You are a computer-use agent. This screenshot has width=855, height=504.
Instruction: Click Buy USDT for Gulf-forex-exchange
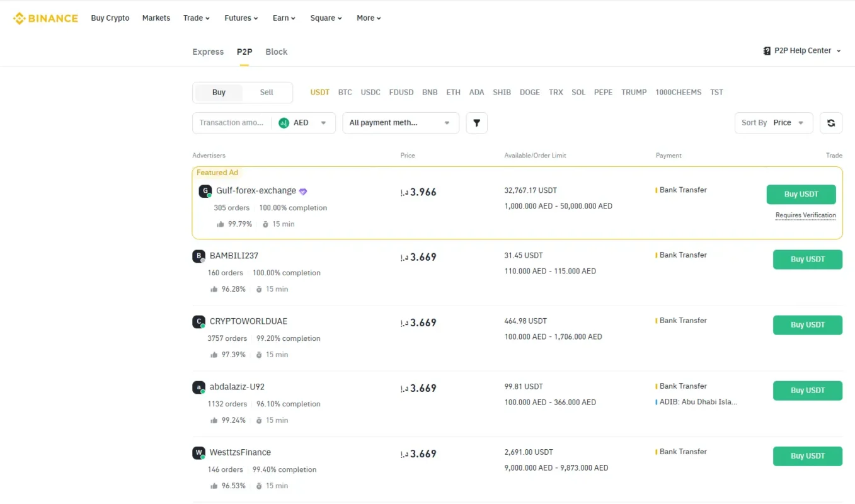[x=801, y=195]
